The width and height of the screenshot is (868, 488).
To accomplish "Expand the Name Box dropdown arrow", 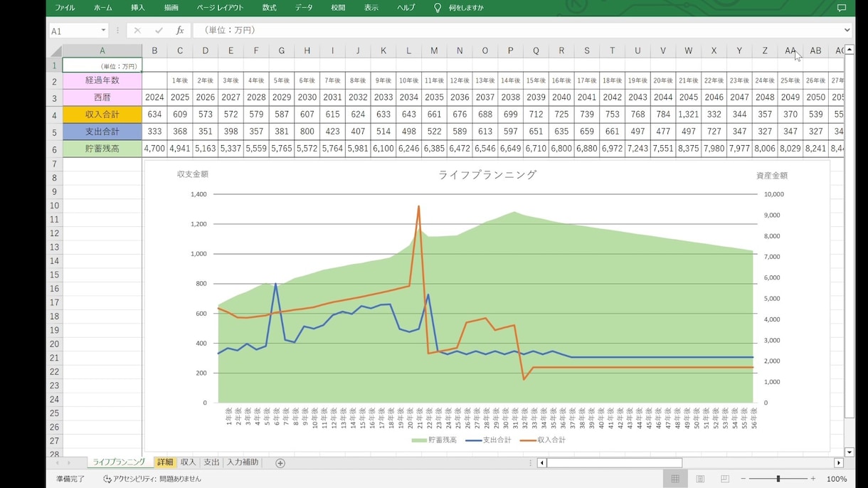I will [103, 31].
